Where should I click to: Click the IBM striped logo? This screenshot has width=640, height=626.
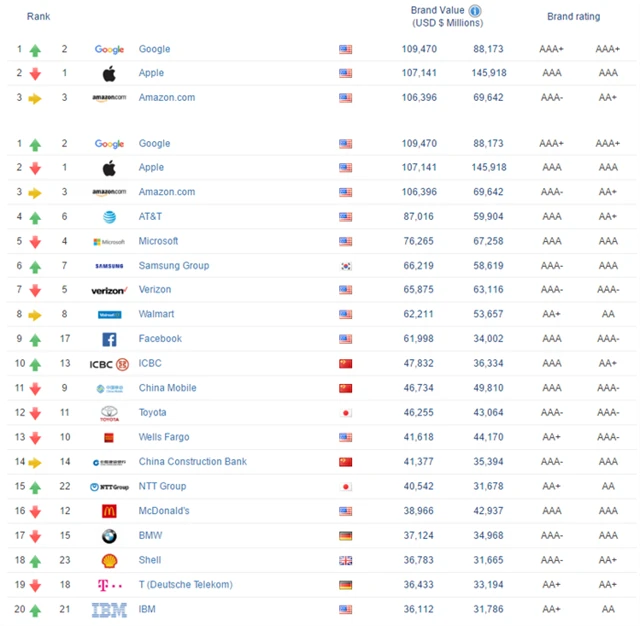(x=109, y=609)
